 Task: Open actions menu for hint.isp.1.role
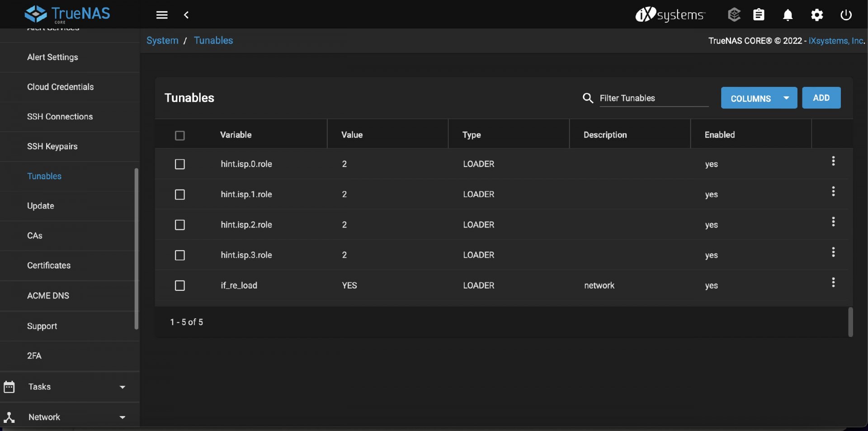pyautogui.click(x=833, y=191)
